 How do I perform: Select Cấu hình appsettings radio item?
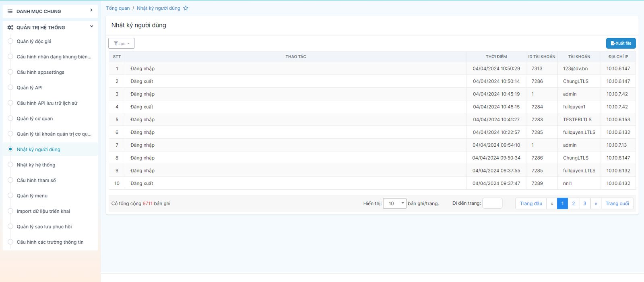click(x=10, y=72)
